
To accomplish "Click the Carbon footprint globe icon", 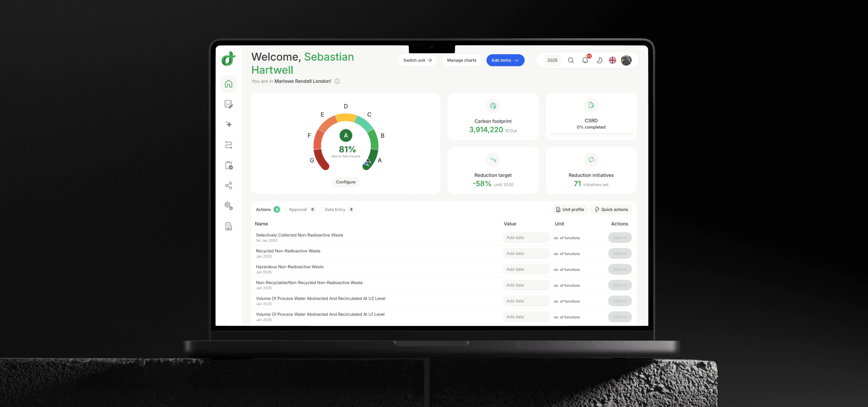I will click(493, 106).
